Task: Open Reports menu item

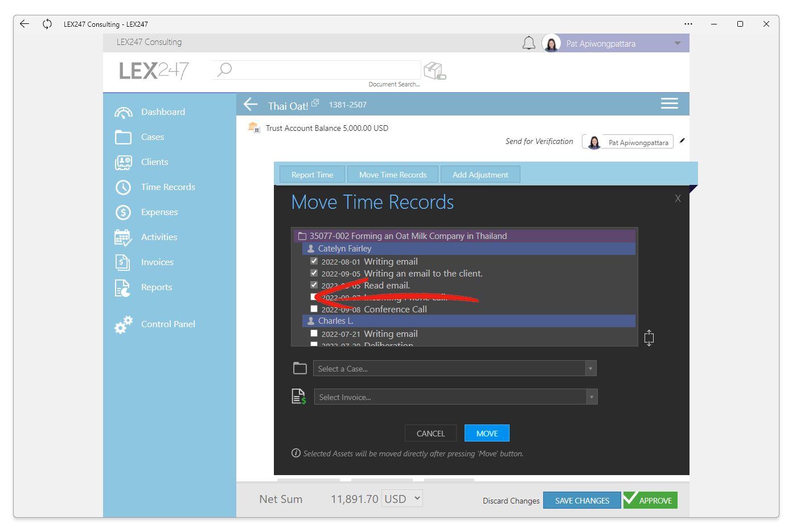Action: pos(157,287)
